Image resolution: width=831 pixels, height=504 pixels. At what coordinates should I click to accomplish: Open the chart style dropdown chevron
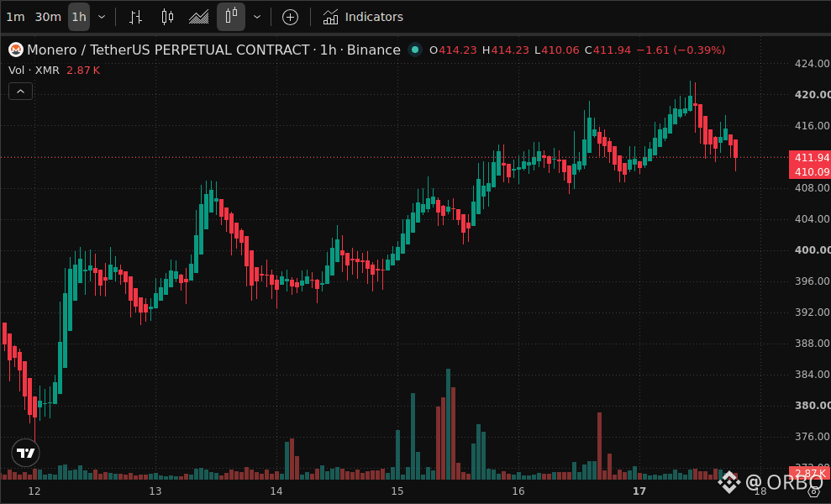[x=257, y=17]
